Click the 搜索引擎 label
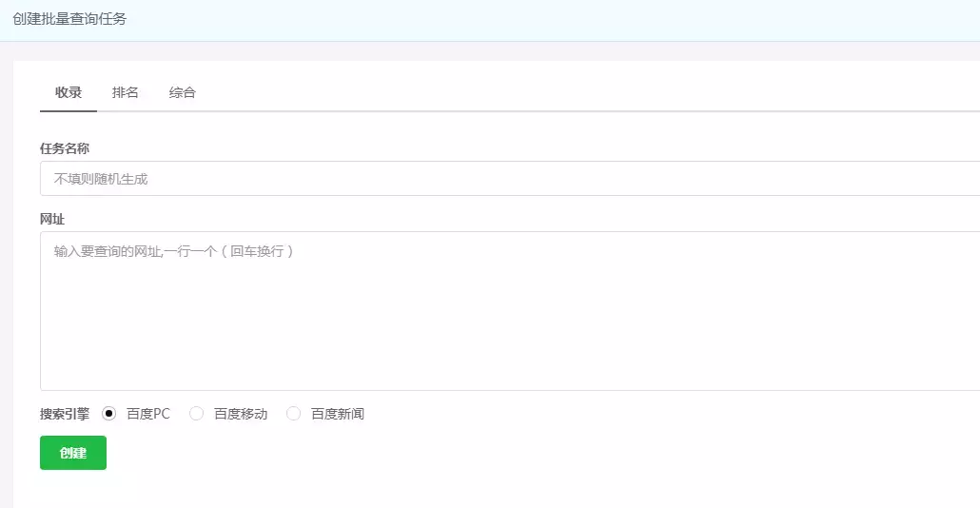Image resolution: width=980 pixels, height=508 pixels. pos(65,414)
